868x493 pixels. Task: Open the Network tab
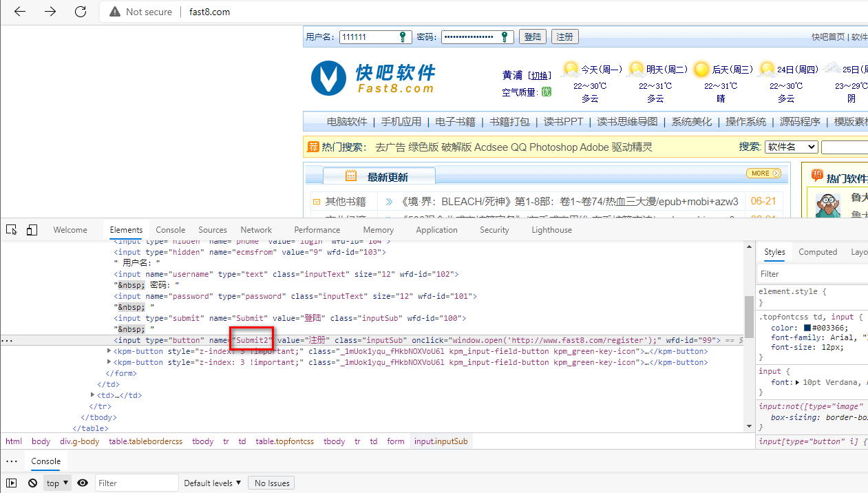(x=256, y=230)
